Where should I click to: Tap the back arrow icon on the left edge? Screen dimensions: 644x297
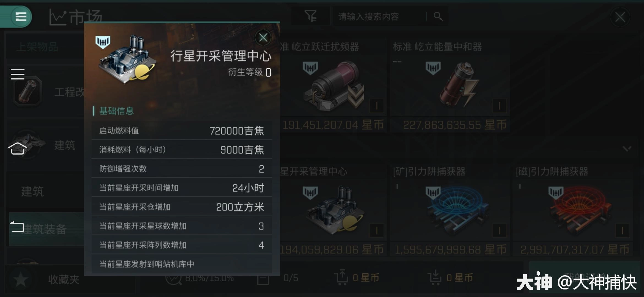(17, 227)
